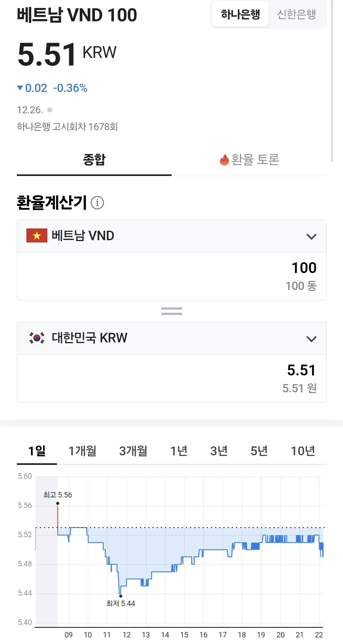Tap the 최저 5.44 low point marker
This screenshot has height=644, width=343.
coord(121,596)
